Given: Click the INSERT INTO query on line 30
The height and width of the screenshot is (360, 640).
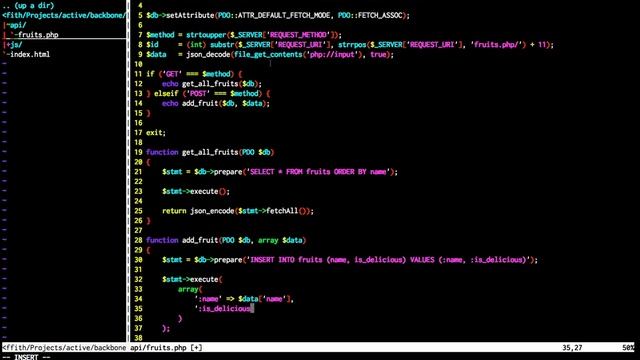Looking at the screenshot, I should pos(388,260).
